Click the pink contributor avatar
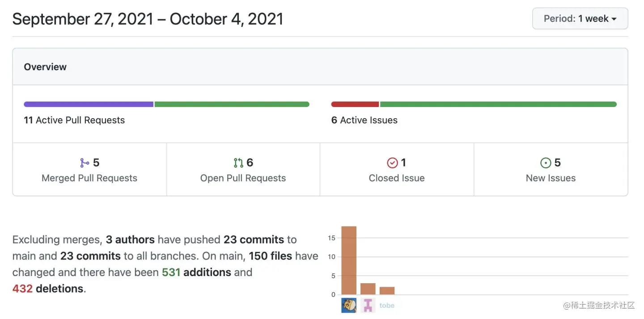This screenshot has height=319, width=644. coord(368,306)
